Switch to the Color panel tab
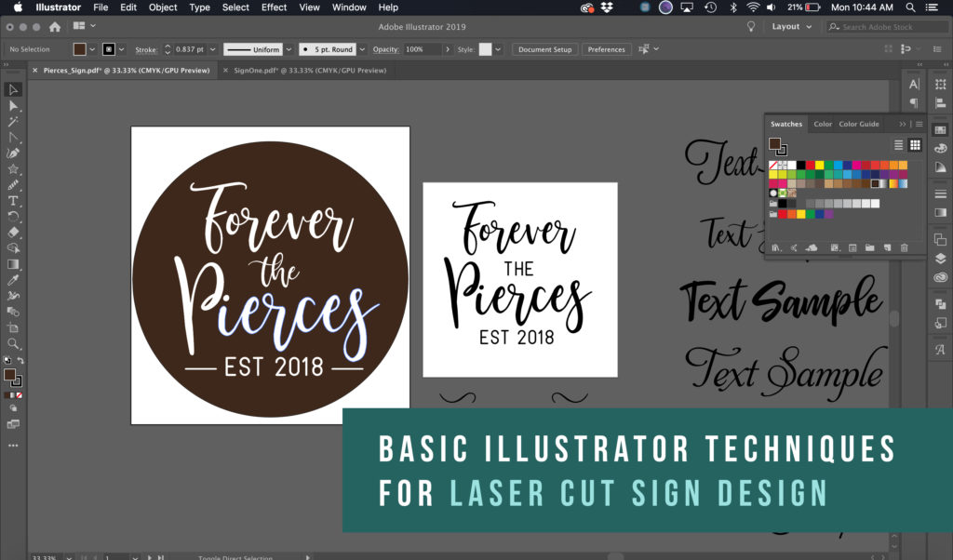Viewport: 953px width, 560px height. 823,124
